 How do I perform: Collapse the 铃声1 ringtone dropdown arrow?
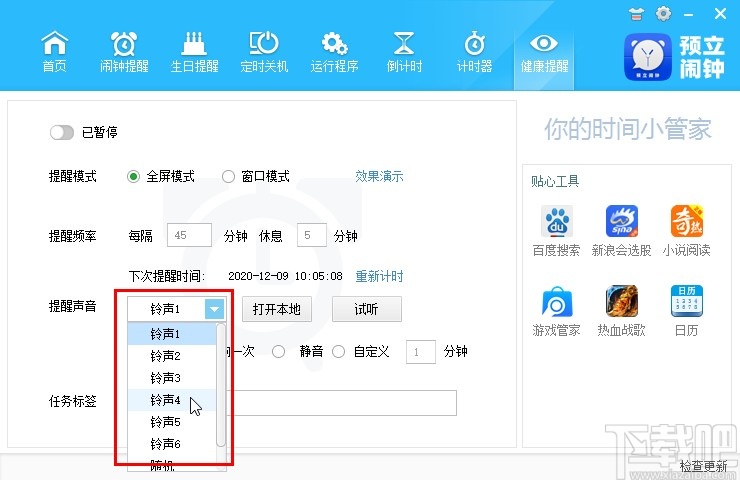(214, 309)
